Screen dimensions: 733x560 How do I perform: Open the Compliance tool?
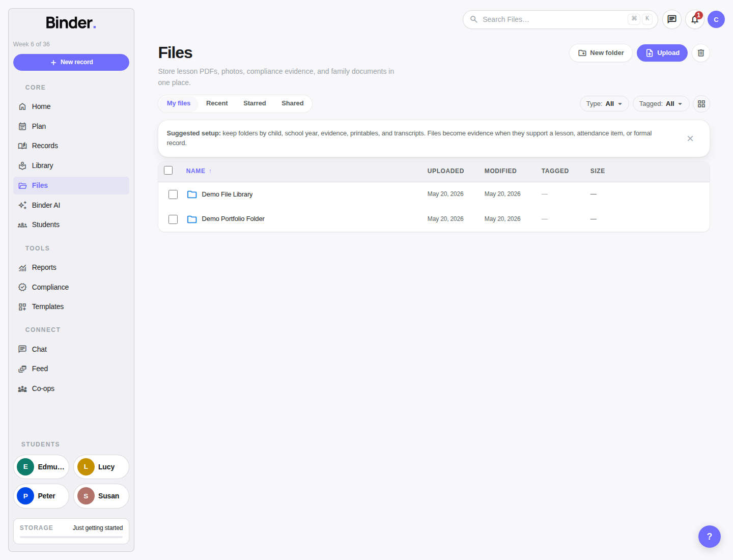point(71,287)
